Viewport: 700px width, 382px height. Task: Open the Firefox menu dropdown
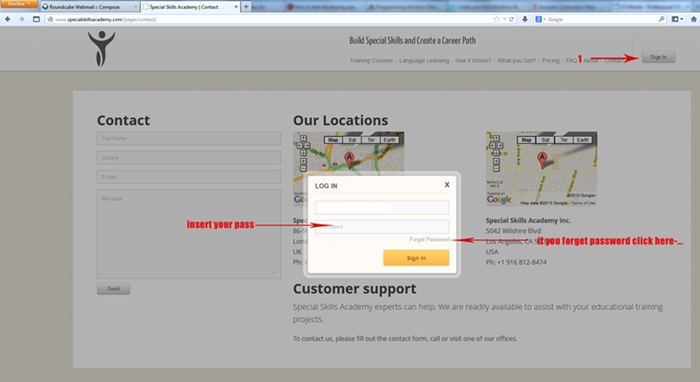tap(19, 4)
